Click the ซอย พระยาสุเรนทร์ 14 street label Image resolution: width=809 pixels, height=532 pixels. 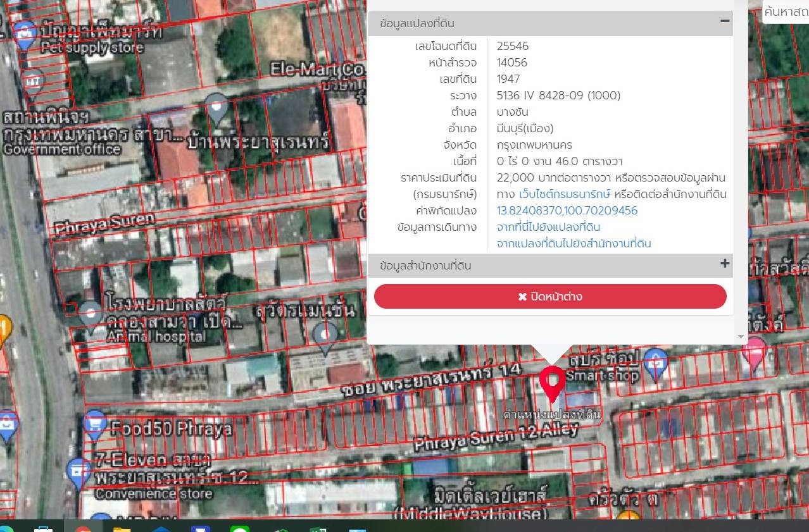(430, 380)
